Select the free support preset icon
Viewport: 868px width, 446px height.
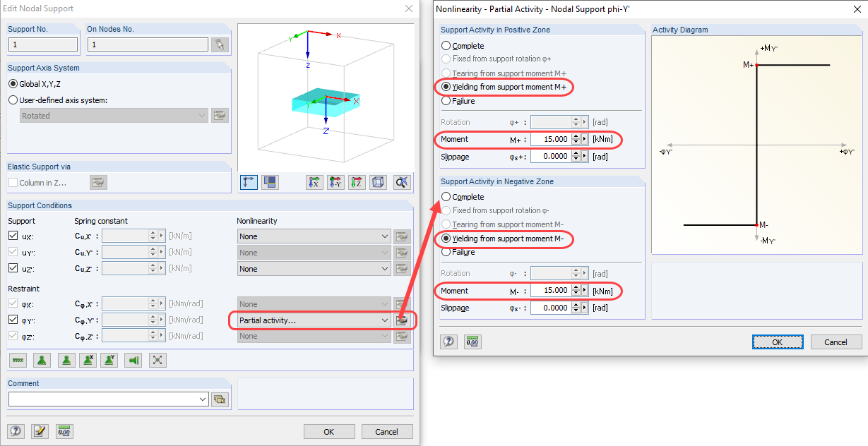[x=157, y=361]
